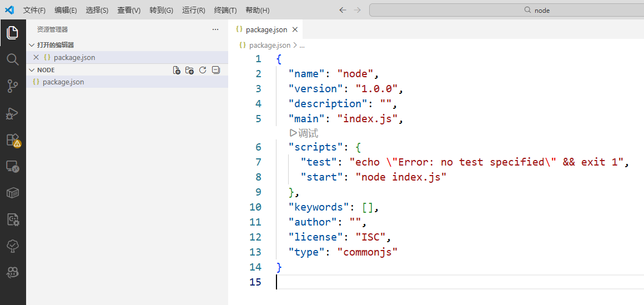Viewport: 644px width, 305px height.
Task: Open the Remote Explorer view
Action: (x=12, y=166)
